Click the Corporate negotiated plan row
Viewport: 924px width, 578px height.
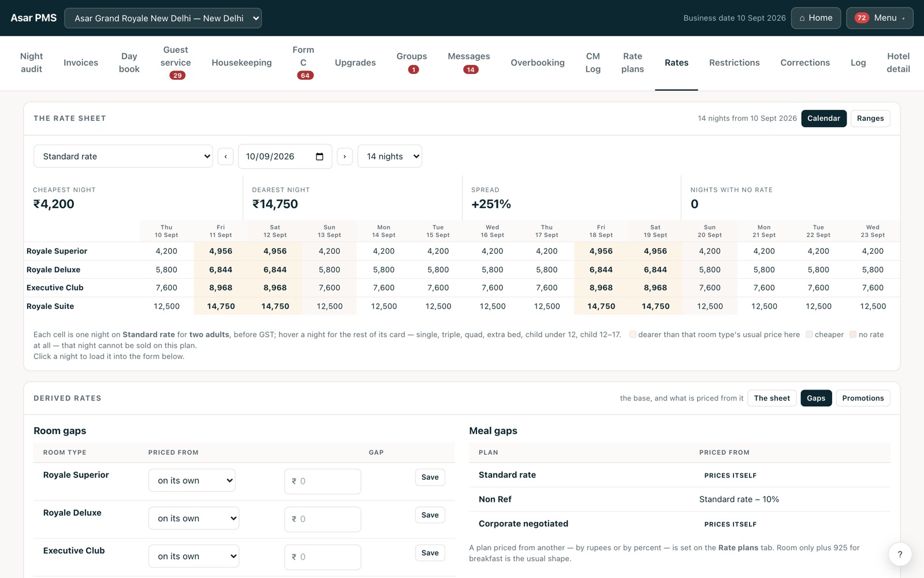click(680, 524)
